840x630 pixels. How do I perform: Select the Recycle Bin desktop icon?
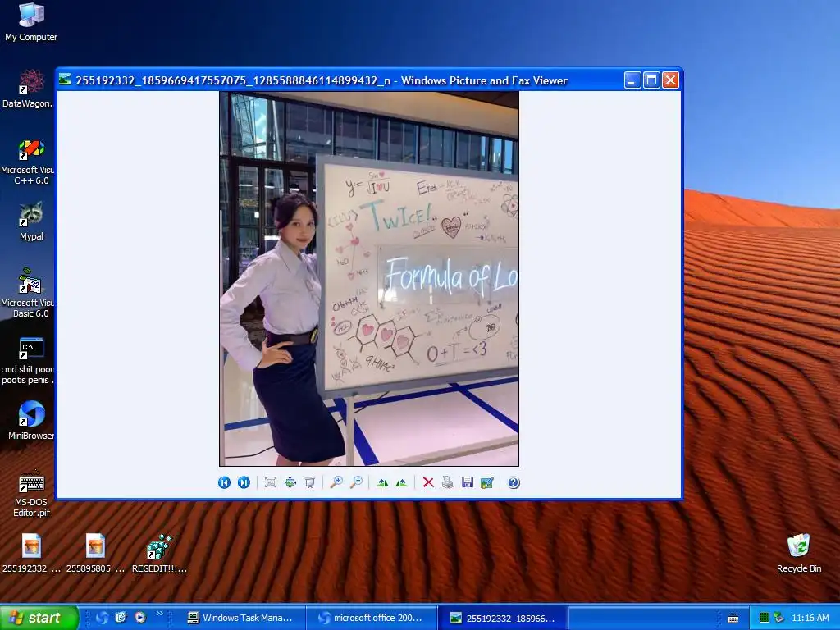[799, 554]
